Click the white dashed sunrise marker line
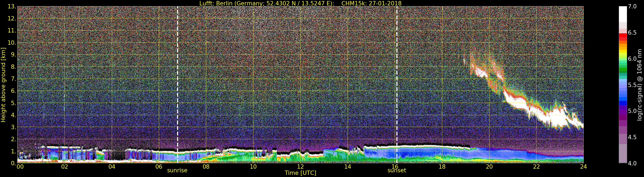Image resolution: width=644 pixels, height=177 pixels. click(x=177, y=85)
